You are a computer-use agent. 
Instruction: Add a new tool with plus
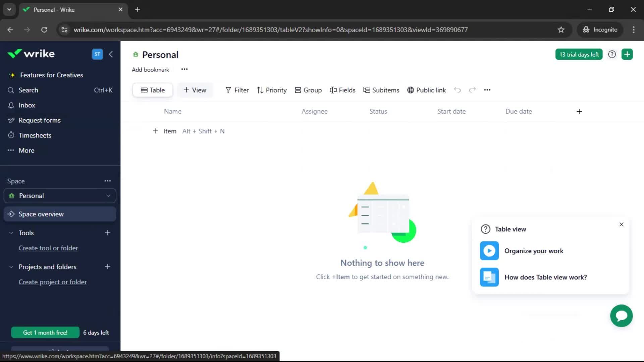point(107,233)
